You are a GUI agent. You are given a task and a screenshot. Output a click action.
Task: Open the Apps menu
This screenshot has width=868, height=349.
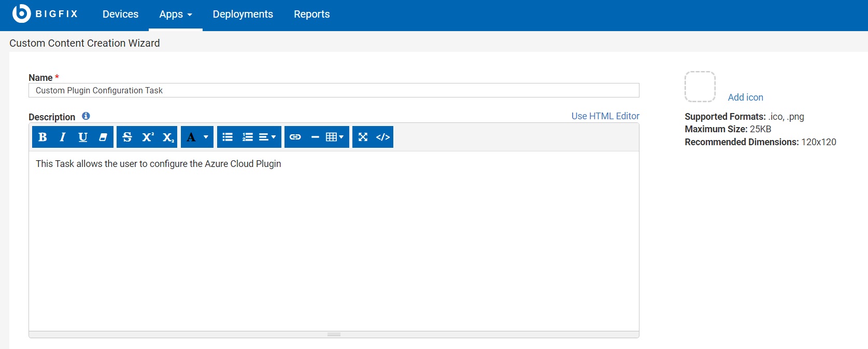coord(176,15)
